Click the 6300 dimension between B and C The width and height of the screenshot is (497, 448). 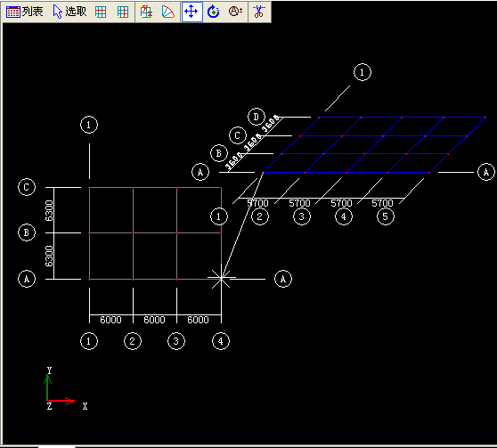tap(49, 210)
